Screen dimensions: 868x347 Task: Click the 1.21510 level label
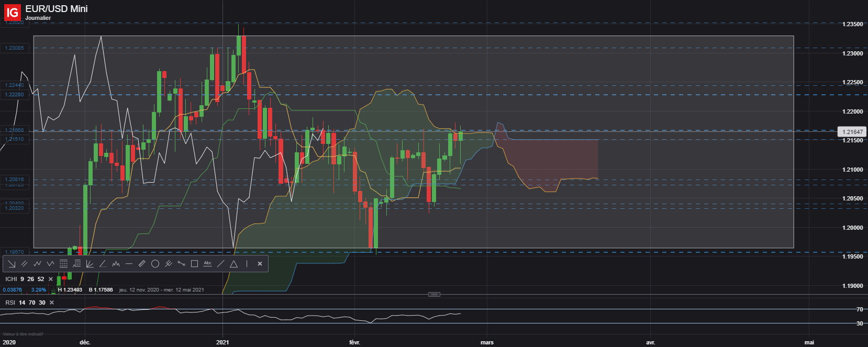point(14,139)
